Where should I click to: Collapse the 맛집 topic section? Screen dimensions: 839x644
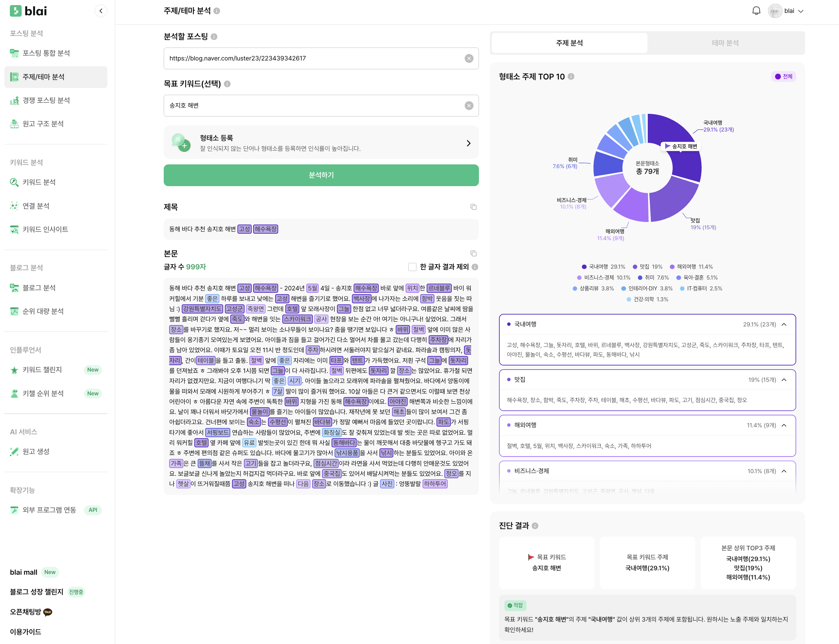784,380
